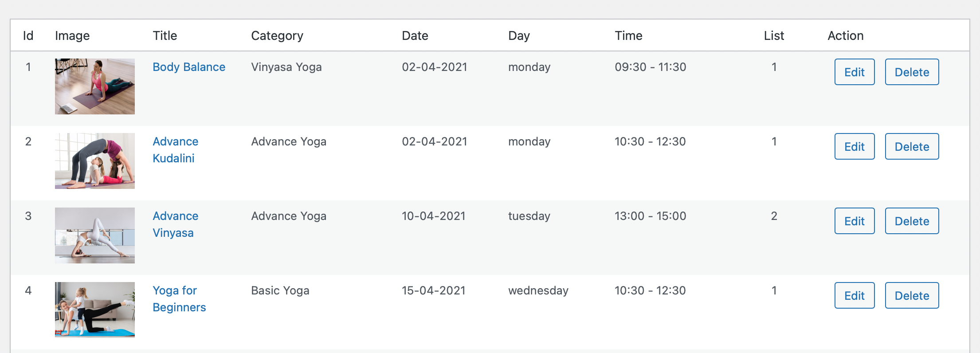Open the Advance Kudalini title link
The width and height of the screenshot is (980, 353).
175,150
